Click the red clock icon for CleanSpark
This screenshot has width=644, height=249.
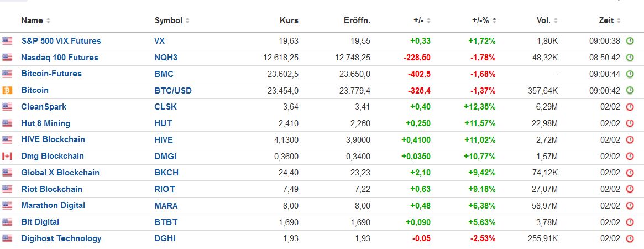(630, 107)
